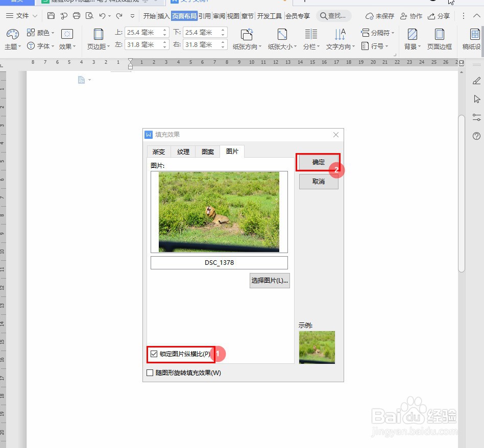
Task: Open the three-dot more options menu
Action: [x=463, y=16]
